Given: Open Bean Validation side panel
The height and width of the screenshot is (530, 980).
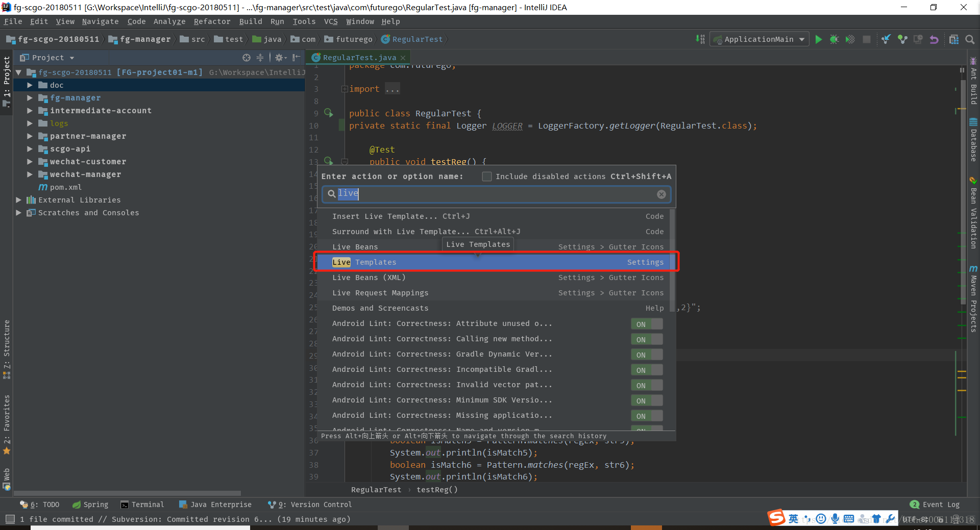Looking at the screenshot, I should [x=973, y=213].
